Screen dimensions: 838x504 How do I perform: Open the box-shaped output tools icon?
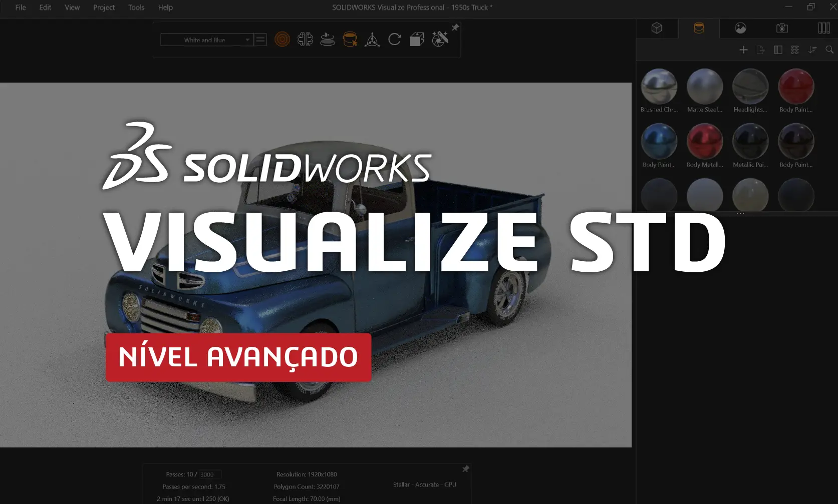point(417,39)
